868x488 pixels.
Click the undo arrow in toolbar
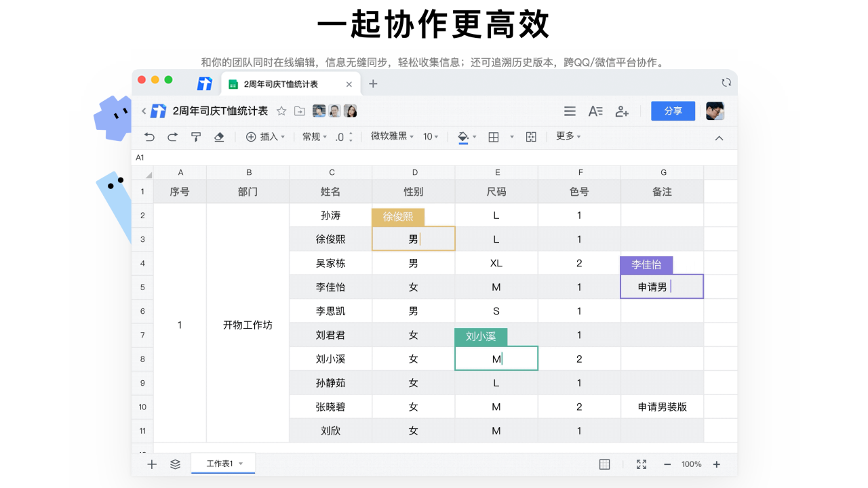[150, 137]
